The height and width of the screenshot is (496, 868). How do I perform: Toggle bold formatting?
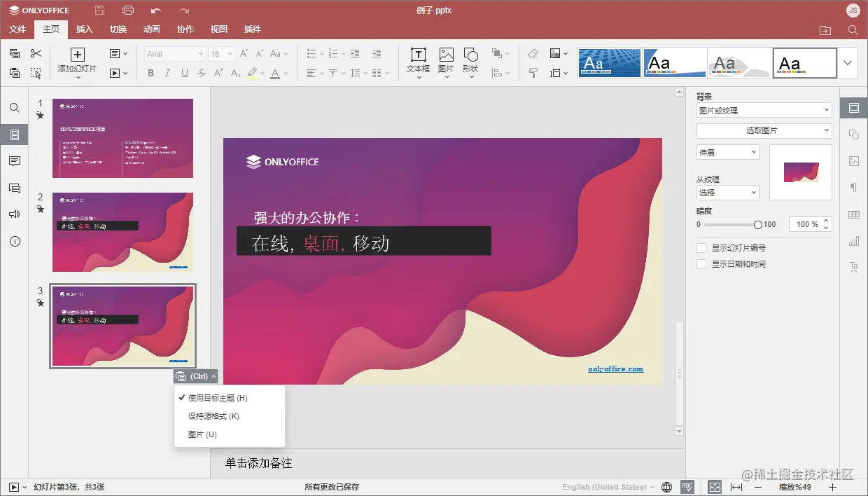tap(150, 73)
